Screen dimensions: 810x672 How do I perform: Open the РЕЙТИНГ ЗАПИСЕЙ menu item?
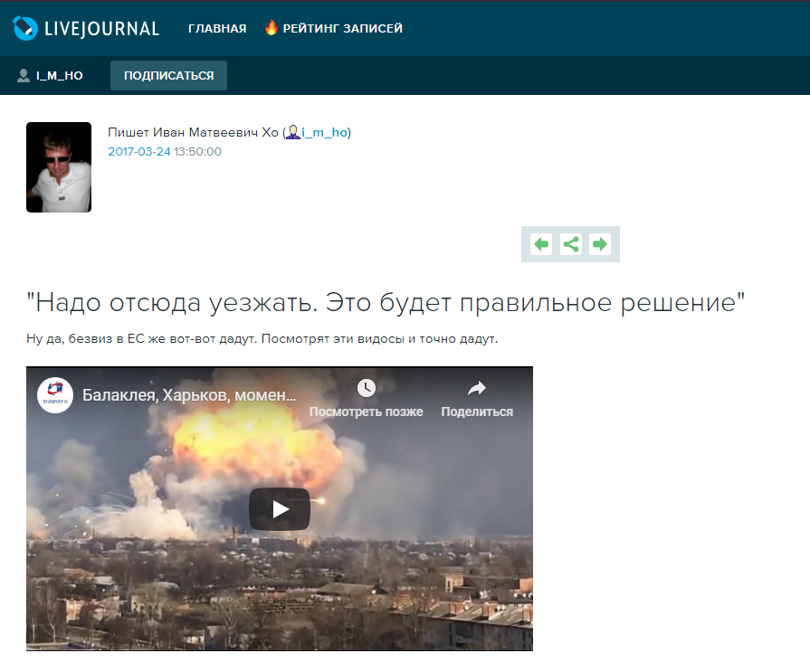[342, 29]
